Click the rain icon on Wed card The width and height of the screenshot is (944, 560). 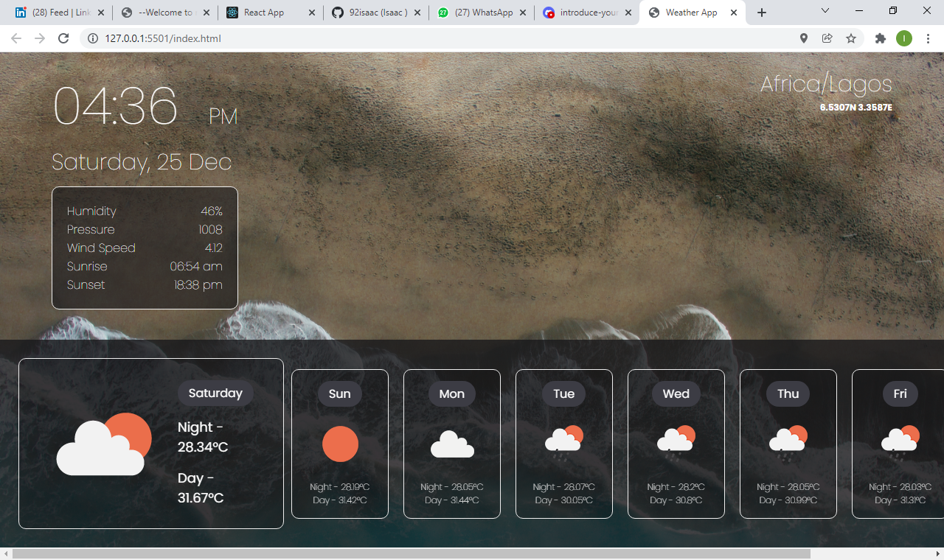(x=676, y=443)
